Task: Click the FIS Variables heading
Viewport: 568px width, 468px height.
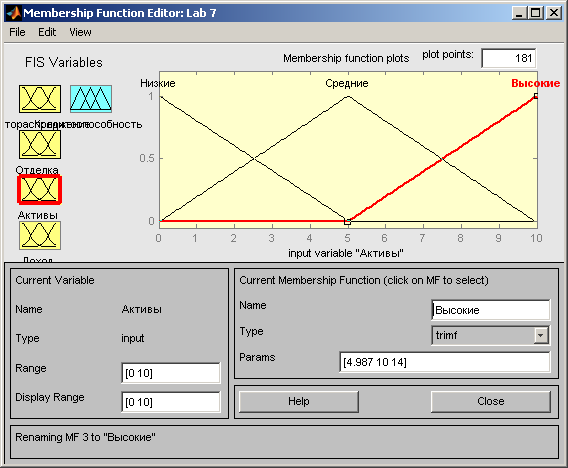Action: (63, 62)
